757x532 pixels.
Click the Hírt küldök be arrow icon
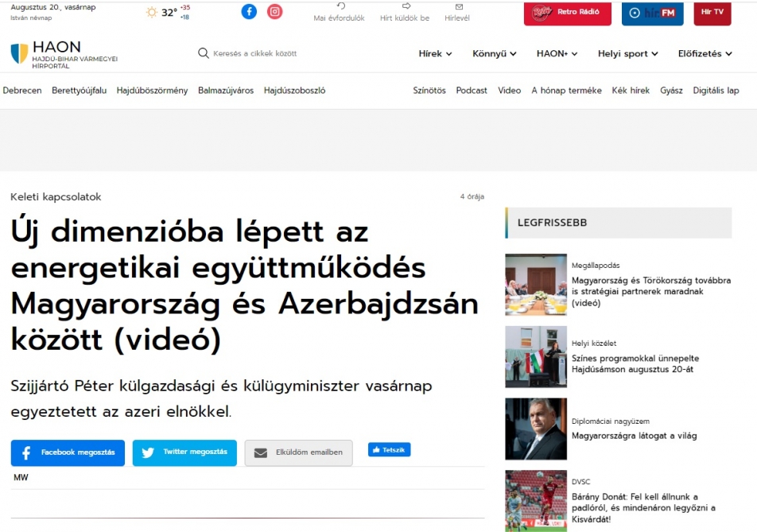click(406, 6)
